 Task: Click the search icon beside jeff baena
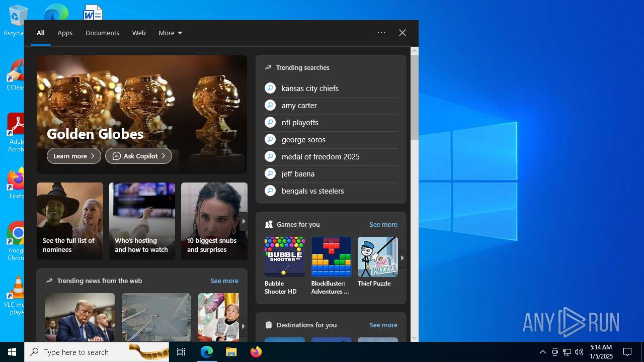(270, 173)
